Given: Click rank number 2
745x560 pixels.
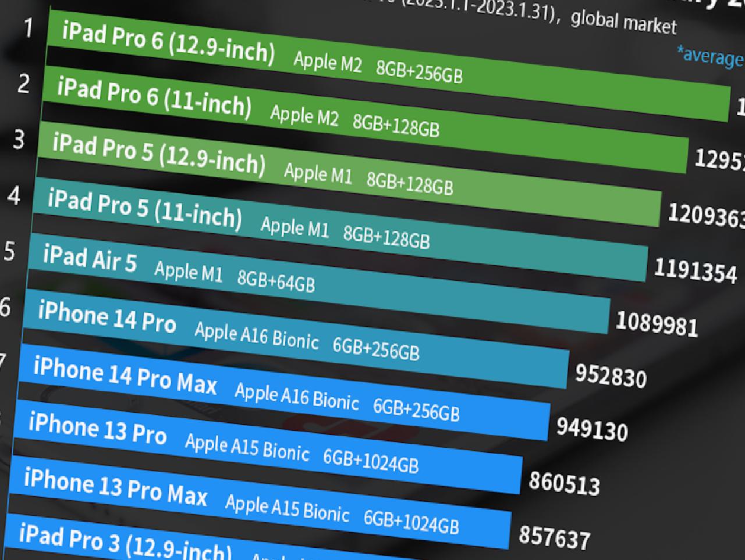Looking at the screenshot, I should pyautogui.click(x=23, y=84).
